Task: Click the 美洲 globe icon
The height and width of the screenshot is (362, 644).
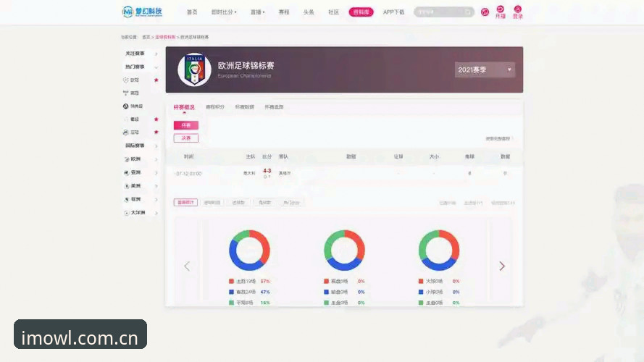Action: 127,186
